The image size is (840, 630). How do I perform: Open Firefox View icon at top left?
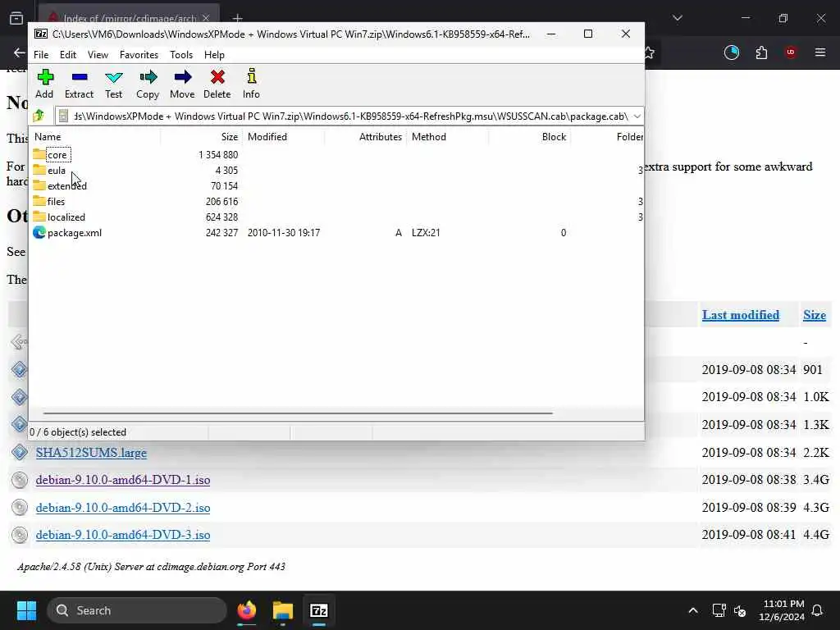16,18
